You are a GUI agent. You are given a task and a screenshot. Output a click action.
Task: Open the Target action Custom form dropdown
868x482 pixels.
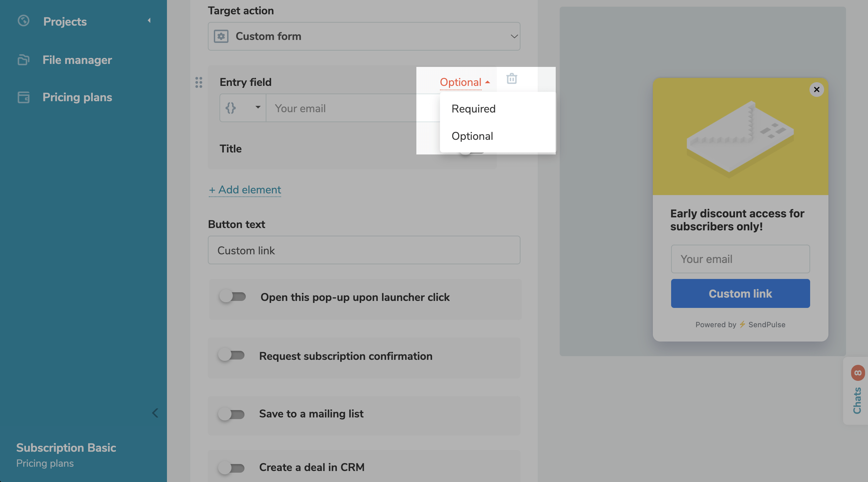[364, 36]
